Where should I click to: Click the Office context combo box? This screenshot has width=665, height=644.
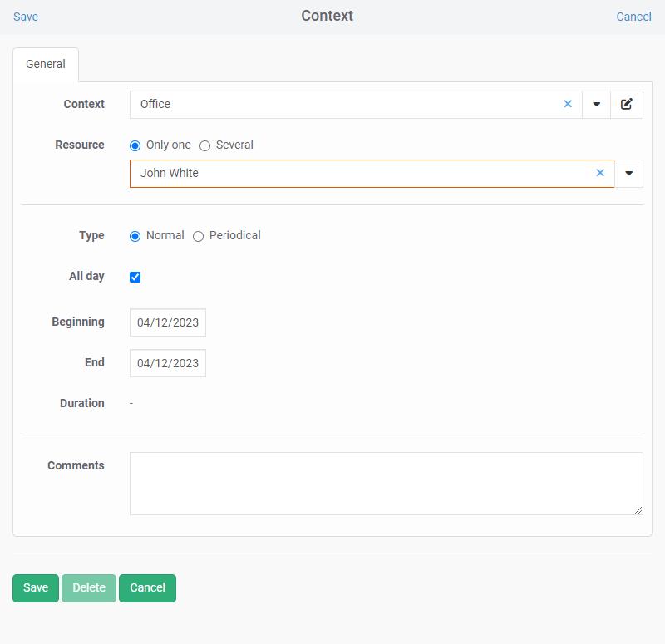pyautogui.click(x=356, y=105)
